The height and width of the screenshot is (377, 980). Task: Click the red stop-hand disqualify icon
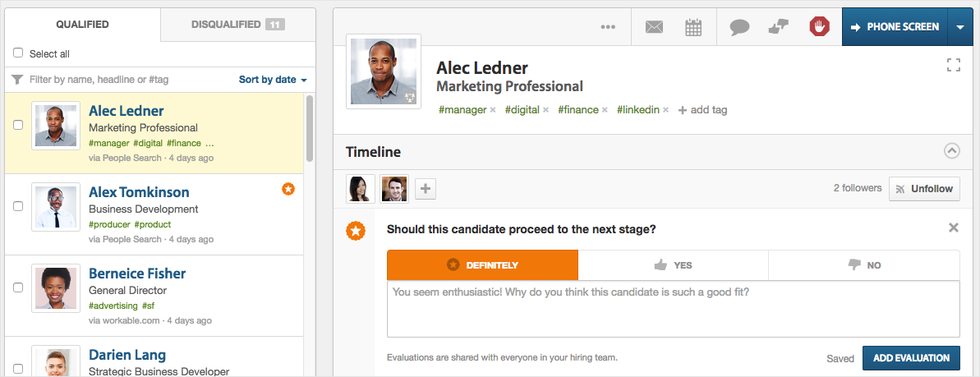click(819, 27)
